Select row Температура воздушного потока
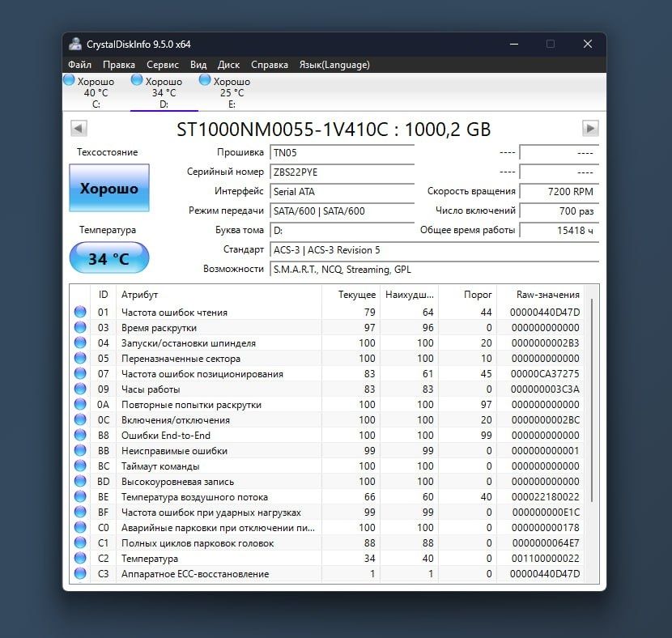Image resolution: width=672 pixels, height=638 pixels. click(x=327, y=496)
